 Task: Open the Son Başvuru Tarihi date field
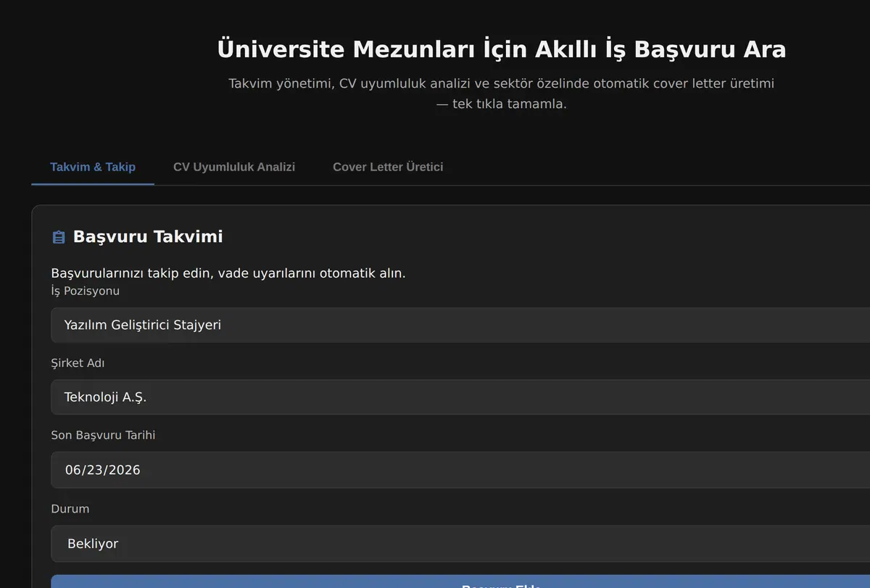460,470
